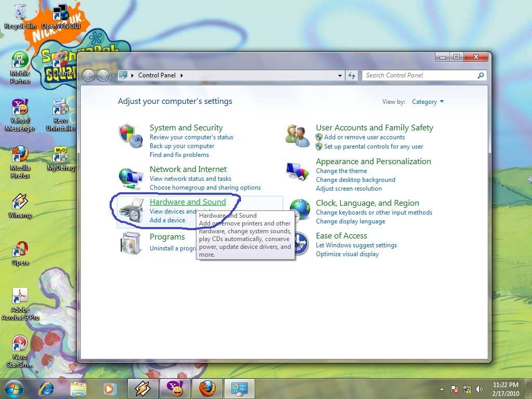Image resolution: width=532 pixels, height=399 pixels.
Task: Open MyDefrag desktop shortcut
Action: [x=60, y=159]
